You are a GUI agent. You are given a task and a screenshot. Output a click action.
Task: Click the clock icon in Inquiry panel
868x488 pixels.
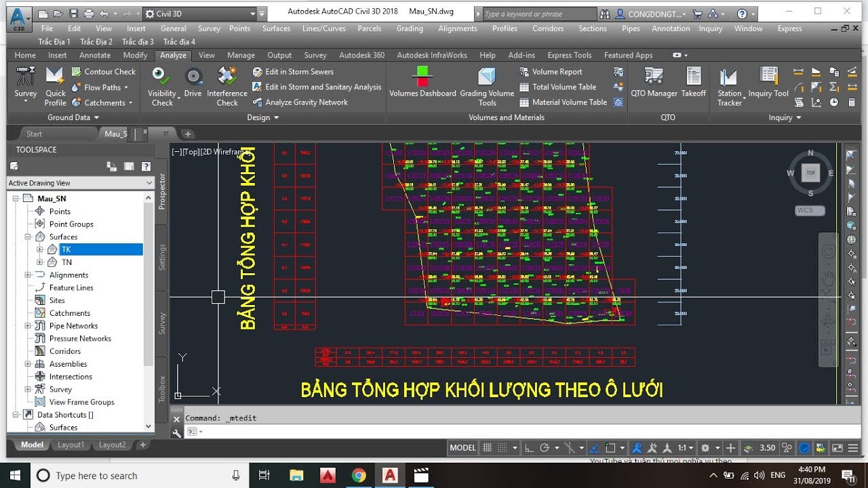[834, 102]
